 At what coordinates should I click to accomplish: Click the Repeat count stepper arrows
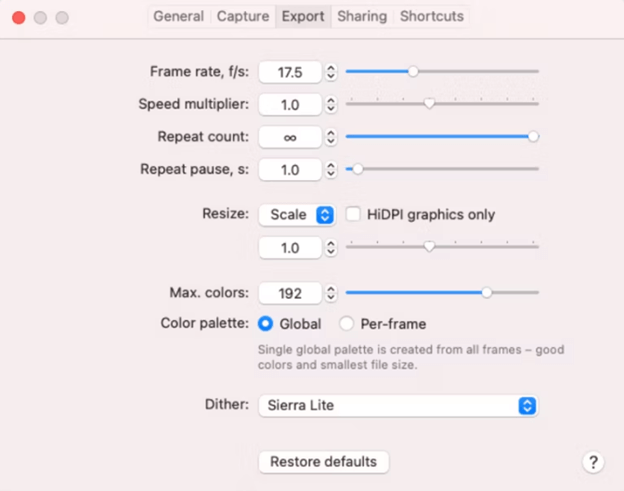pyautogui.click(x=331, y=137)
